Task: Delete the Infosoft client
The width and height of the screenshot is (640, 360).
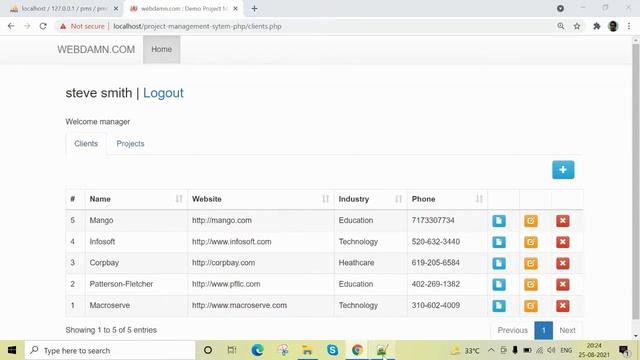Action: tap(562, 242)
